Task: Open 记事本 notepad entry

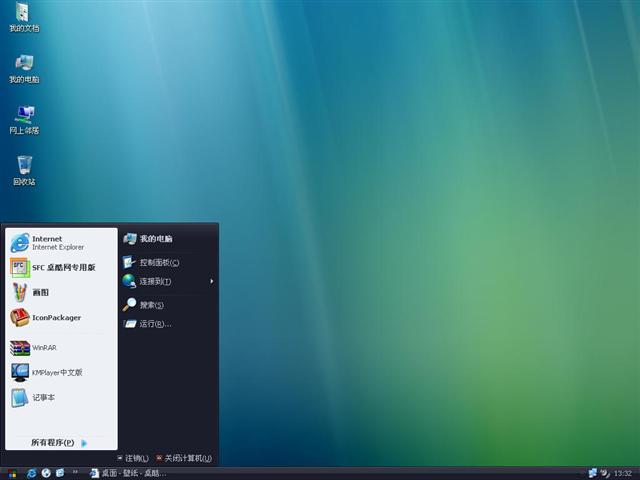Action: (x=61, y=398)
